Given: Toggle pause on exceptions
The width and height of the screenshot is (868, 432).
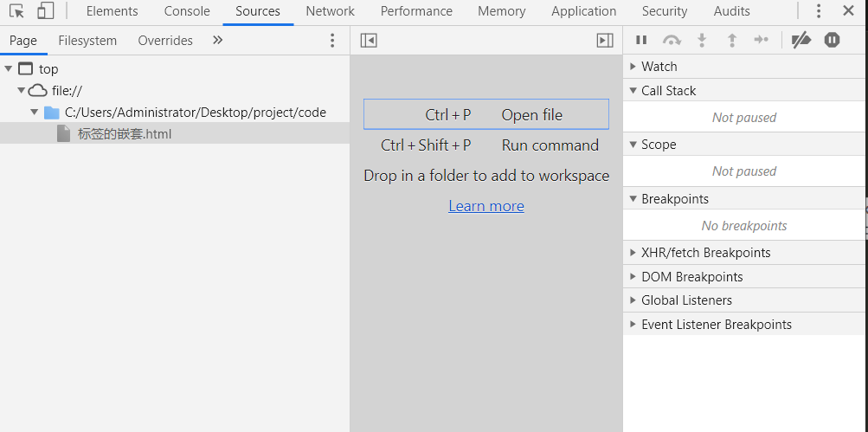Looking at the screenshot, I should click(x=832, y=40).
